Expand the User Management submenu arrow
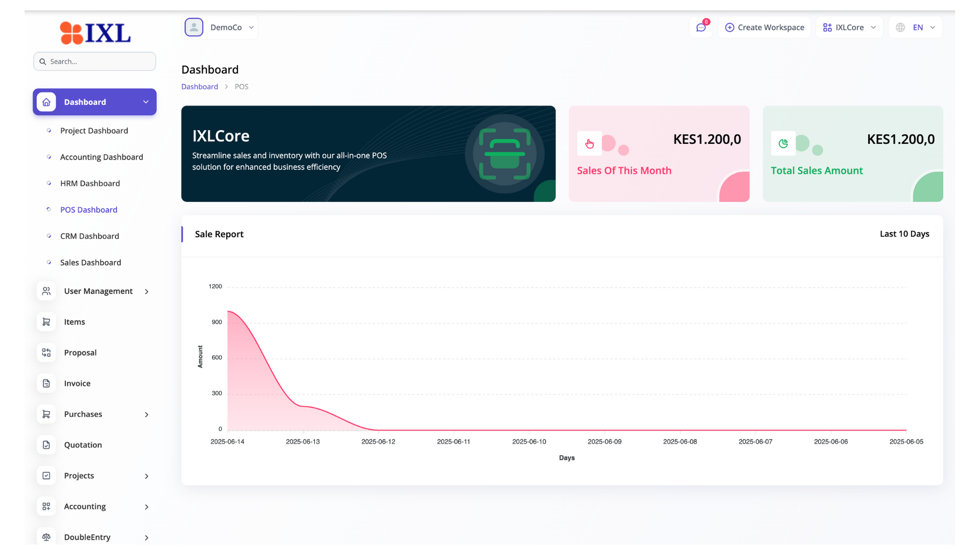This screenshot has width=980, height=551. click(x=146, y=292)
